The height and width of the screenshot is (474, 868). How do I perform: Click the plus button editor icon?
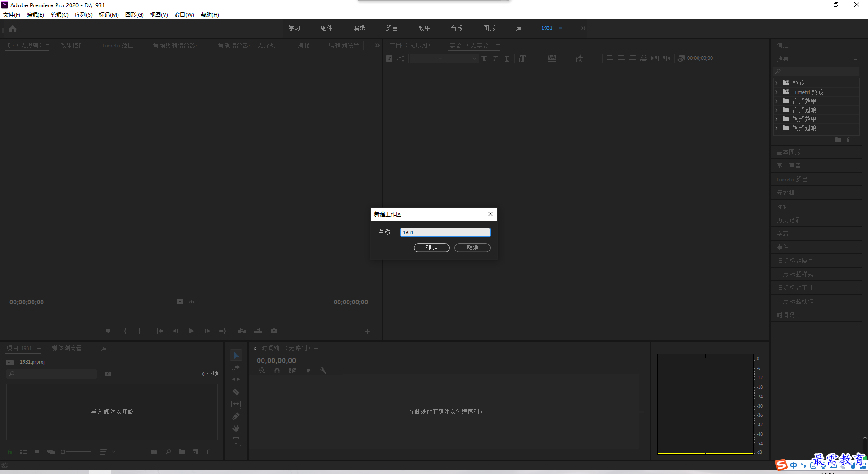367,332
